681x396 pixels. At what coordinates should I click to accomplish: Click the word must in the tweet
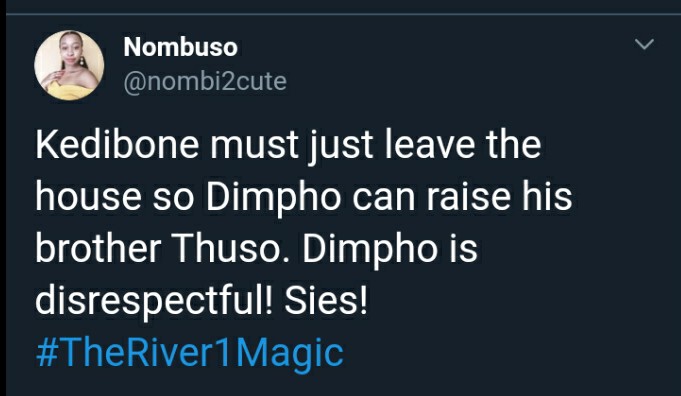254,146
